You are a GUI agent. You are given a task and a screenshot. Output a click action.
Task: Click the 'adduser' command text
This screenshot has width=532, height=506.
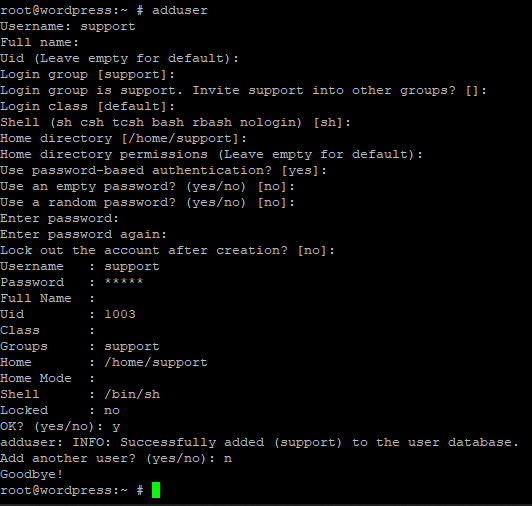(180, 11)
